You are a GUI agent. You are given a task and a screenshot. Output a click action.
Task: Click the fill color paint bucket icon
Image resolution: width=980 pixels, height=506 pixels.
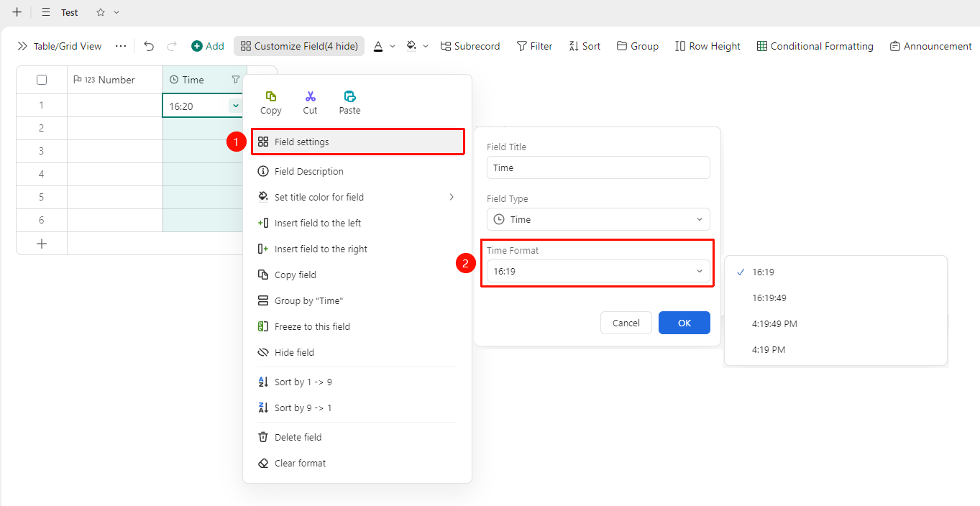(x=411, y=46)
